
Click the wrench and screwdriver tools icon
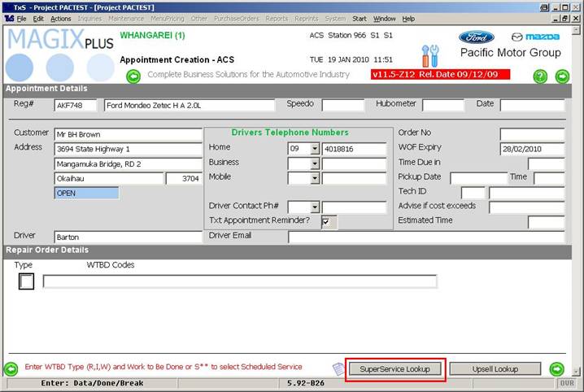tap(429, 56)
